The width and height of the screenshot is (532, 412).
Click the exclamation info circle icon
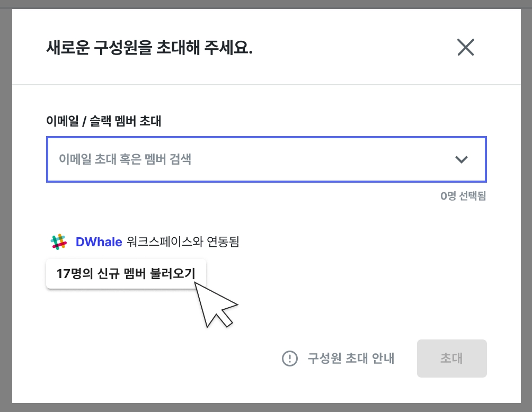289,359
